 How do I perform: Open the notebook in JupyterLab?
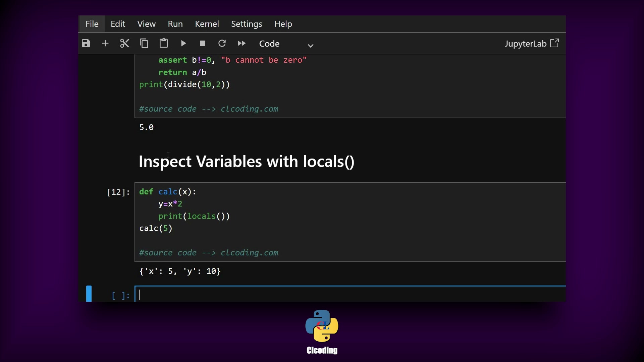pyautogui.click(x=532, y=44)
